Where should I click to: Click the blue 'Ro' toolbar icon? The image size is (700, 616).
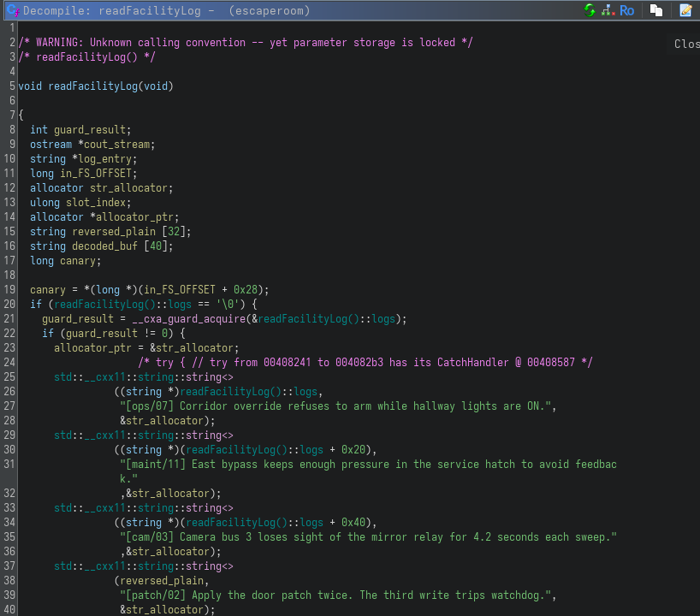[x=626, y=10]
